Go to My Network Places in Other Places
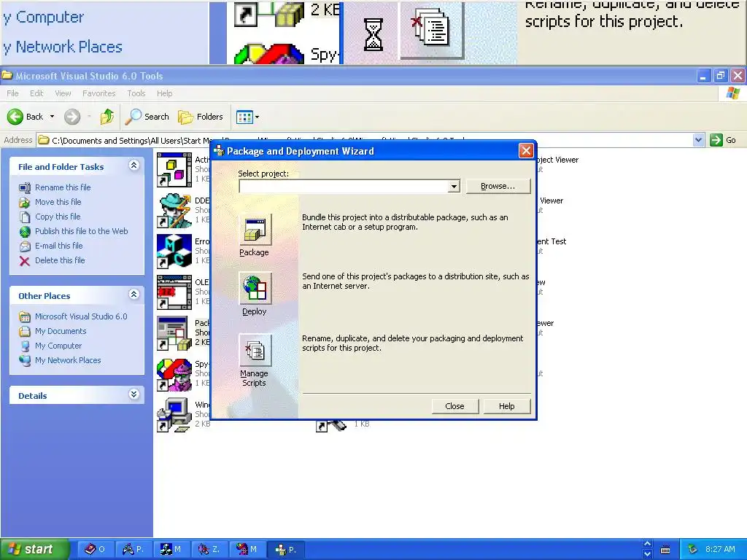The width and height of the screenshot is (747, 560). pos(68,360)
